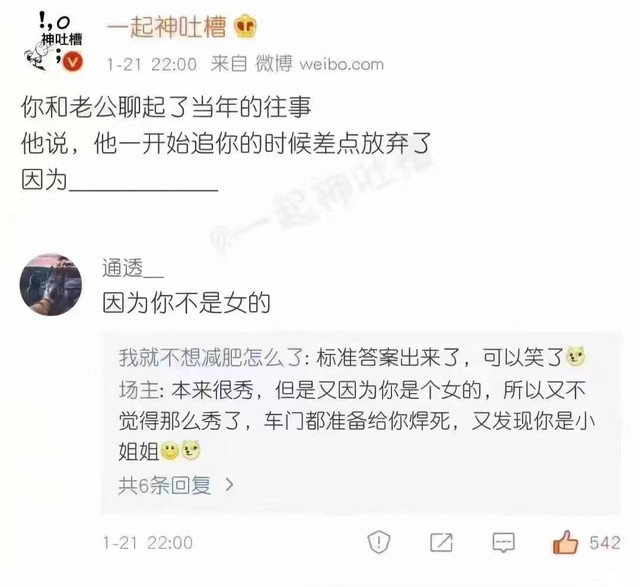The image size is (640, 587).
Task: Open commenter 通透__ avatar
Action: [51, 285]
